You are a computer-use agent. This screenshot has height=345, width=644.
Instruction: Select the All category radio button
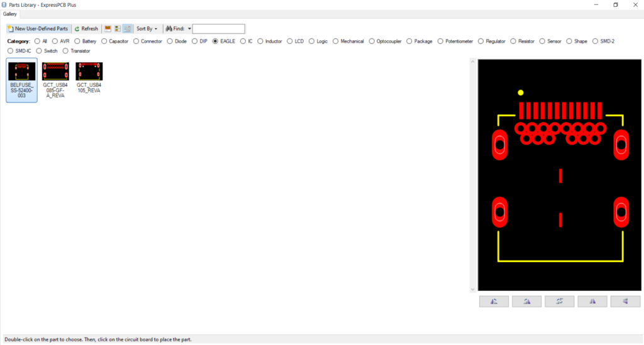click(37, 41)
